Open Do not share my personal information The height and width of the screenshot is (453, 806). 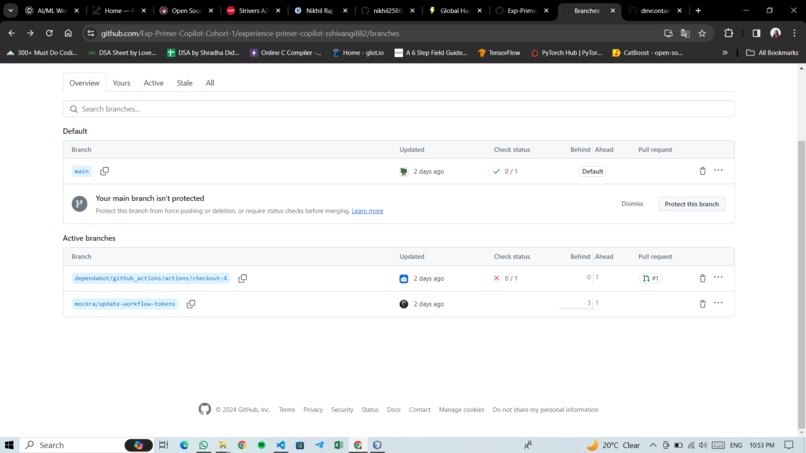click(545, 410)
